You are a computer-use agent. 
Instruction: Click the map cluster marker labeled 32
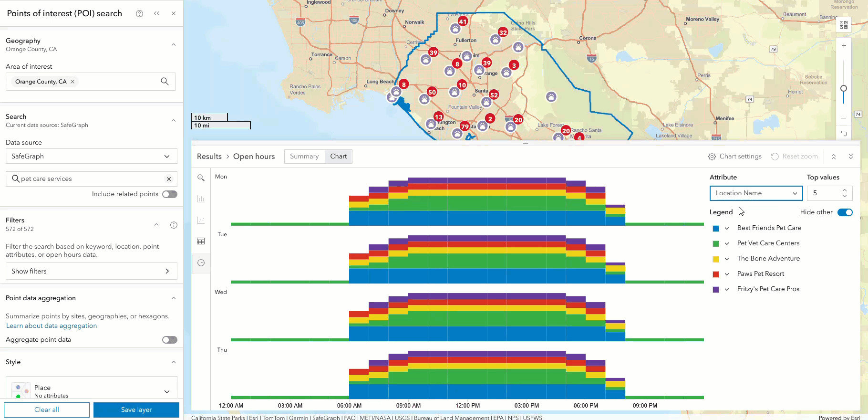pos(503,32)
